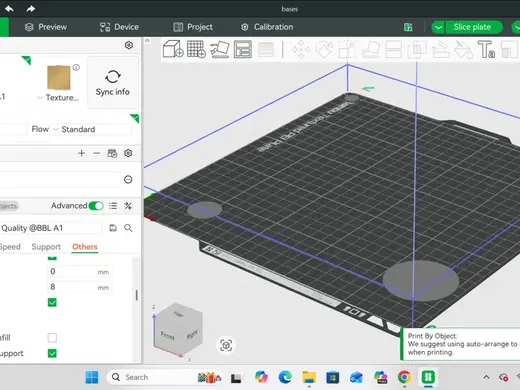The width and height of the screenshot is (520, 390).
Task: Open the Calibration tab
Action: click(x=267, y=27)
